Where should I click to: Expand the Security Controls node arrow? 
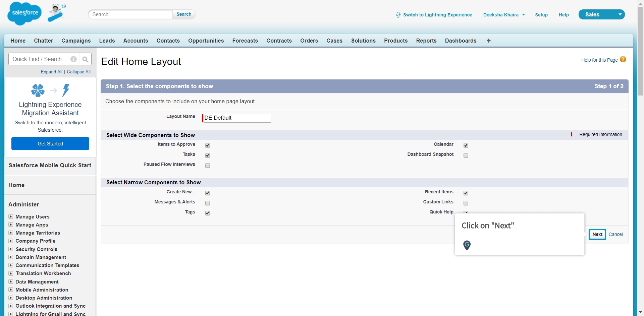click(x=11, y=249)
